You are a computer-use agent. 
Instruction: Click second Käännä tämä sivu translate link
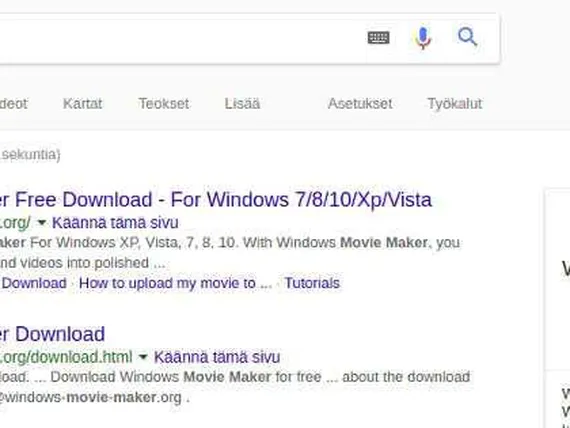pyautogui.click(x=217, y=357)
